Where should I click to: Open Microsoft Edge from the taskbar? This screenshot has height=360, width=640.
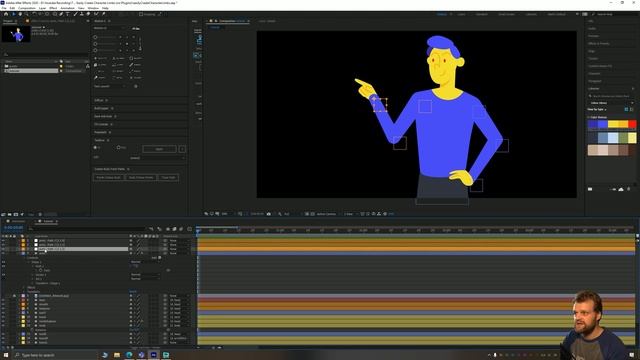129,355
